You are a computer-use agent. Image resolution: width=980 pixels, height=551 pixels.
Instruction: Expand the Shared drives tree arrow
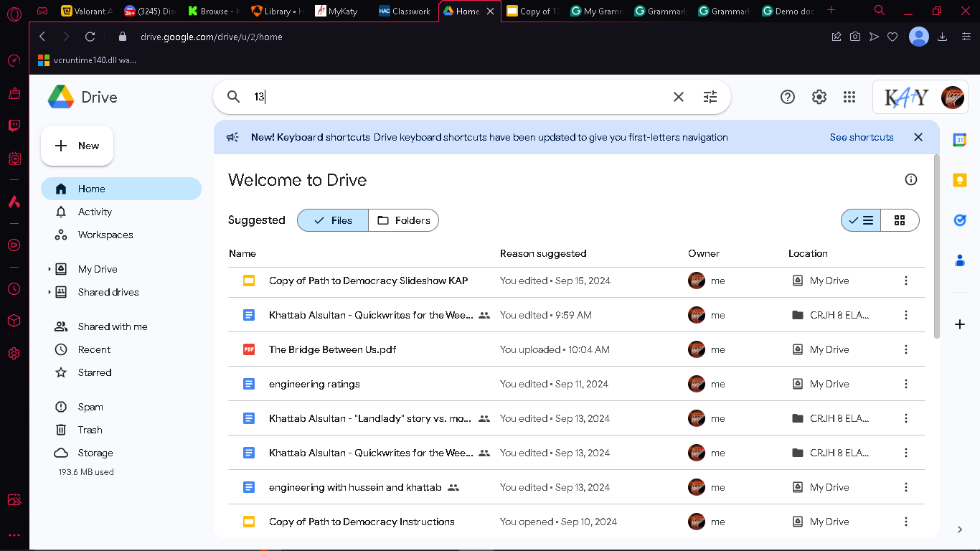(x=50, y=292)
